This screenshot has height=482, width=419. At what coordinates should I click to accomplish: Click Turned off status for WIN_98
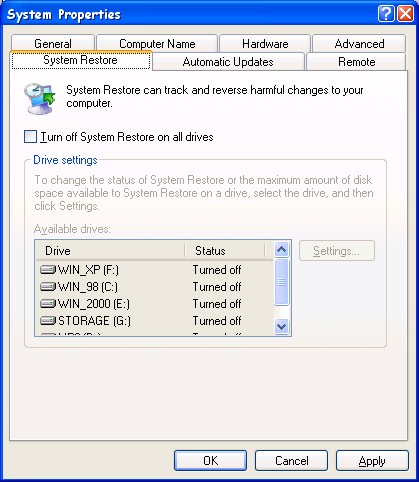(217, 286)
